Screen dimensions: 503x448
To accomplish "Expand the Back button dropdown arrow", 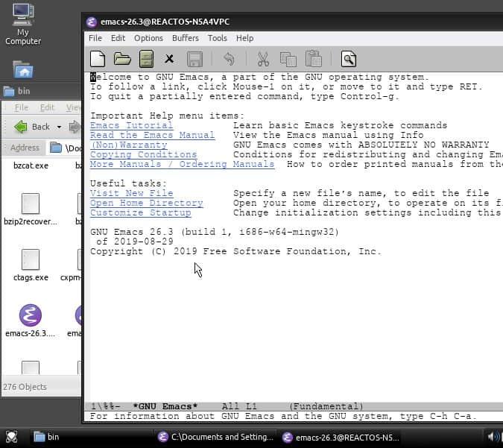I will coord(60,127).
